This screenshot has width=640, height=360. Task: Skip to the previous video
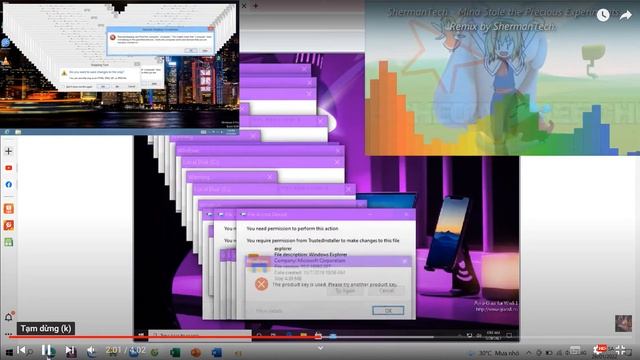[22, 350]
